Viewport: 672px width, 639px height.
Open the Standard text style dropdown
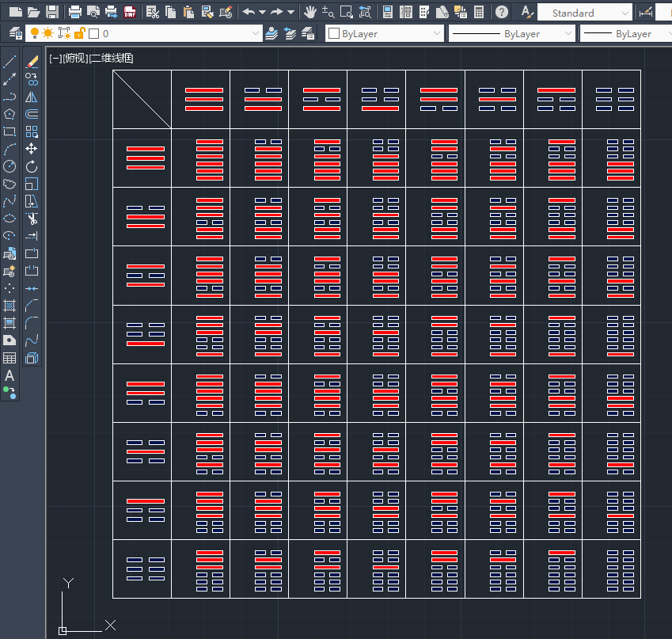click(x=625, y=13)
